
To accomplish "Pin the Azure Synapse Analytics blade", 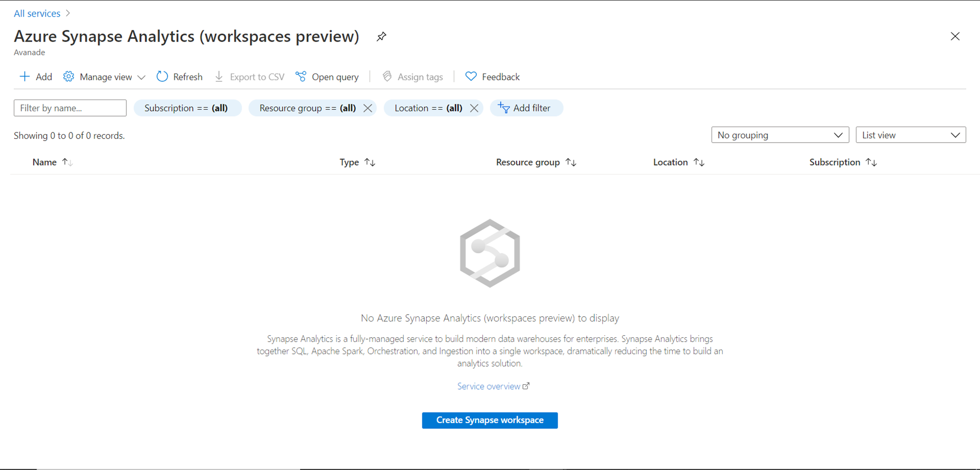I will [x=381, y=37].
